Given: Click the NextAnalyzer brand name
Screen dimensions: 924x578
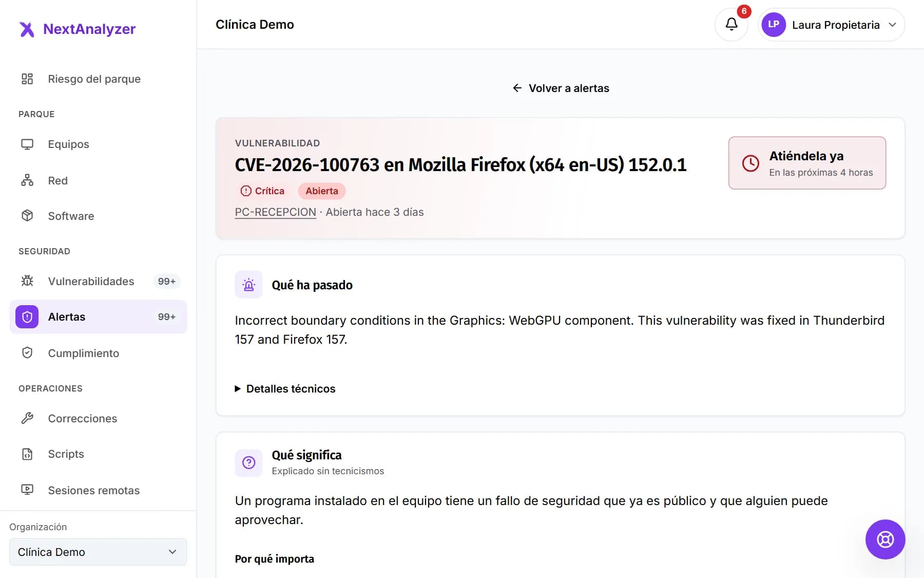Looking at the screenshot, I should coord(89,29).
